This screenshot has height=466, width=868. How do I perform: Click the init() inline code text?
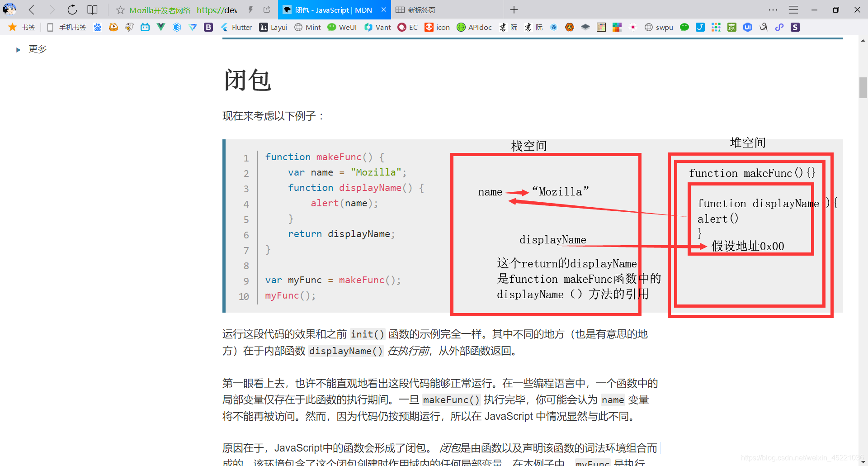(368, 334)
